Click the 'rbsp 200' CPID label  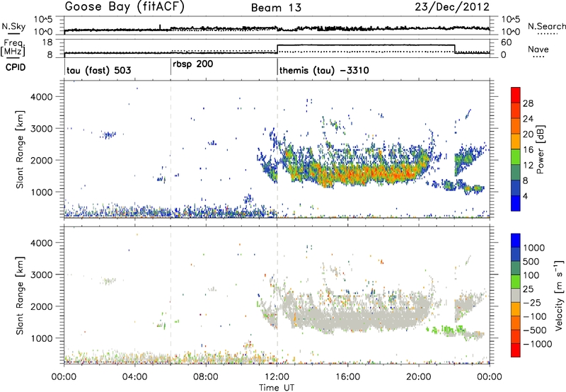pos(193,64)
